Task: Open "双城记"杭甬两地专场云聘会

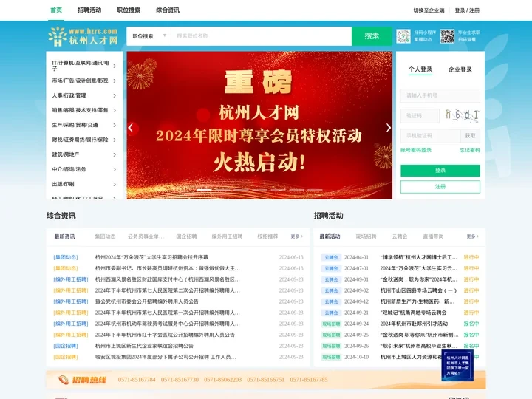Action: pyautogui.click(x=413, y=313)
